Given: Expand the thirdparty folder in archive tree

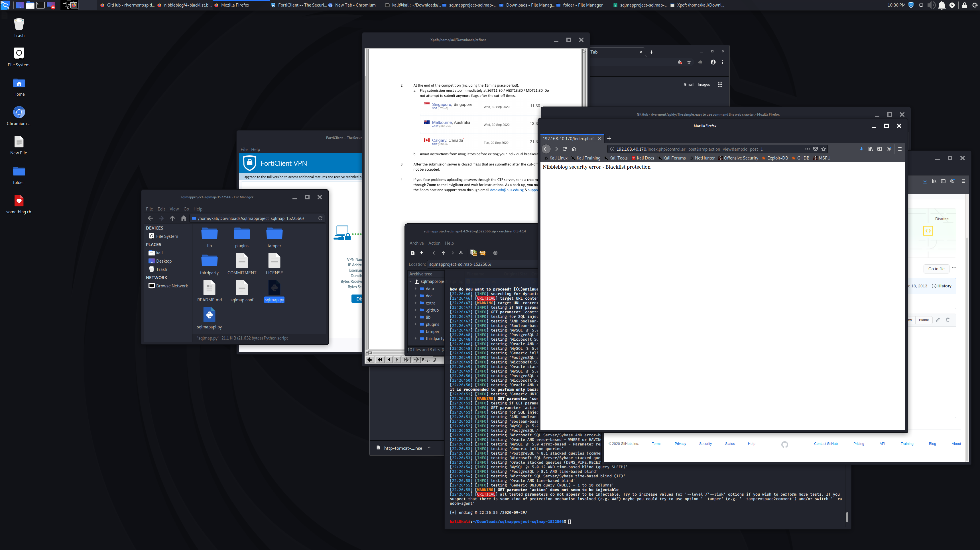Looking at the screenshot, I should [x=416, y=339].
